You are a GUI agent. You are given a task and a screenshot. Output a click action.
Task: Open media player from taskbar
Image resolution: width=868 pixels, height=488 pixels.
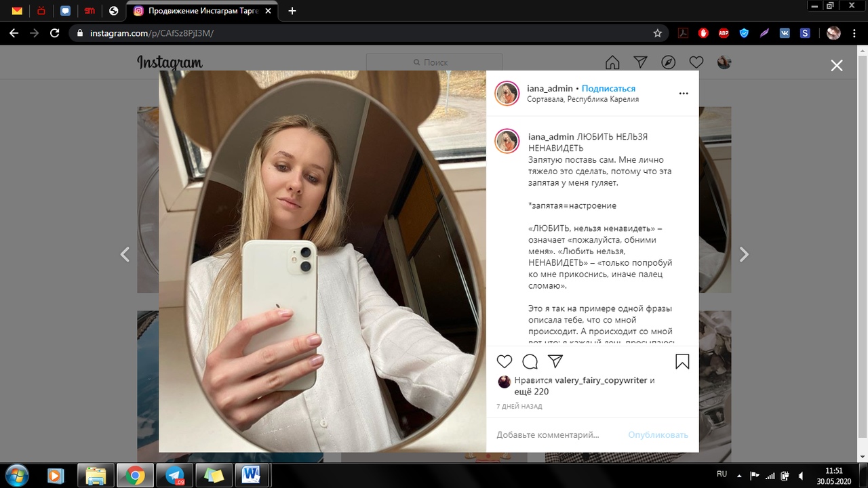(x=55, y=476)
